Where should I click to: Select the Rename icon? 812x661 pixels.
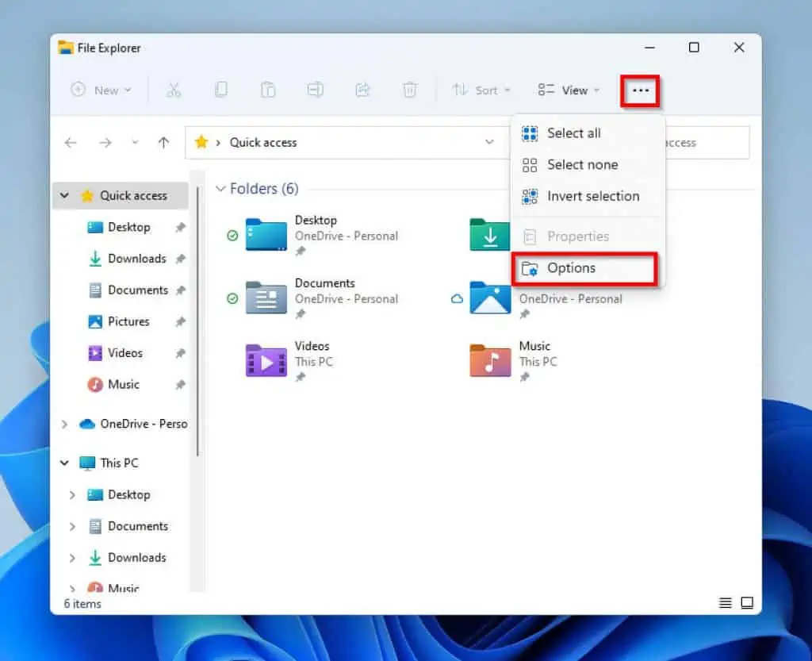pyautogui.click(x=316, y=90)
